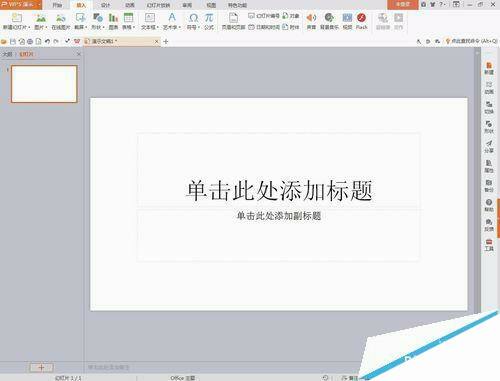The width and height of the screenshot is (500, 381).
Task: Open the Picture insert icon
Action: pos(41,18)
